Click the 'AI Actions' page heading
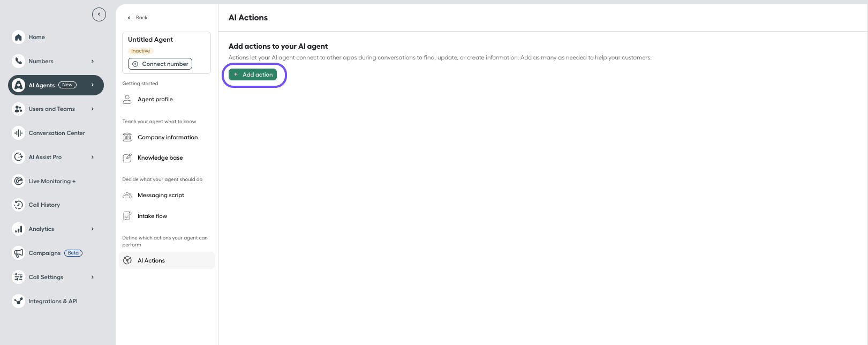The height and width of the screenshot is (345, 868). click(x=248, y=18)
